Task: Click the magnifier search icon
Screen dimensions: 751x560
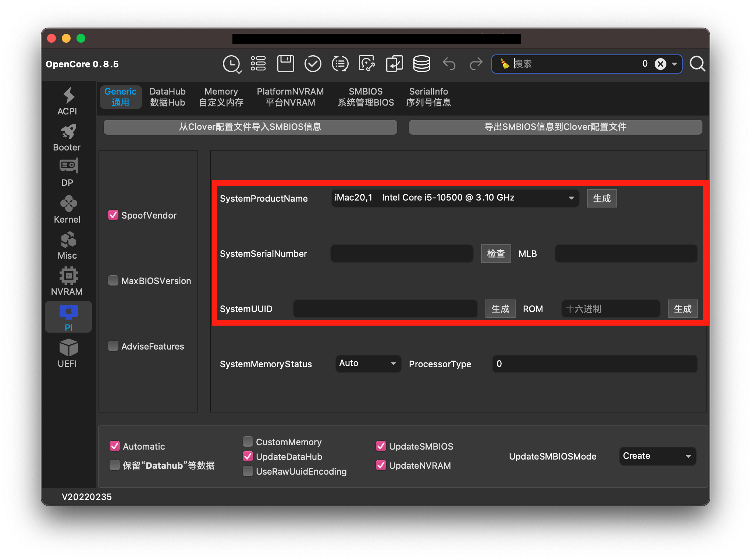Action: coord(697,64)
